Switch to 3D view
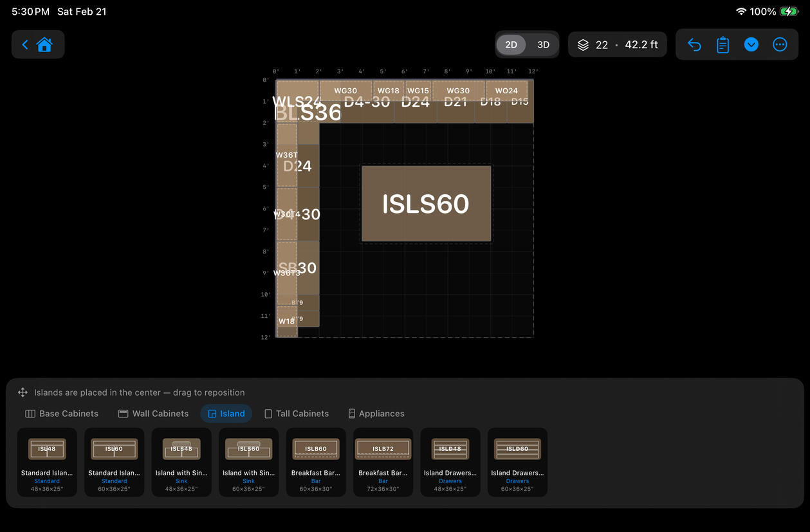 tap(543, 44)
